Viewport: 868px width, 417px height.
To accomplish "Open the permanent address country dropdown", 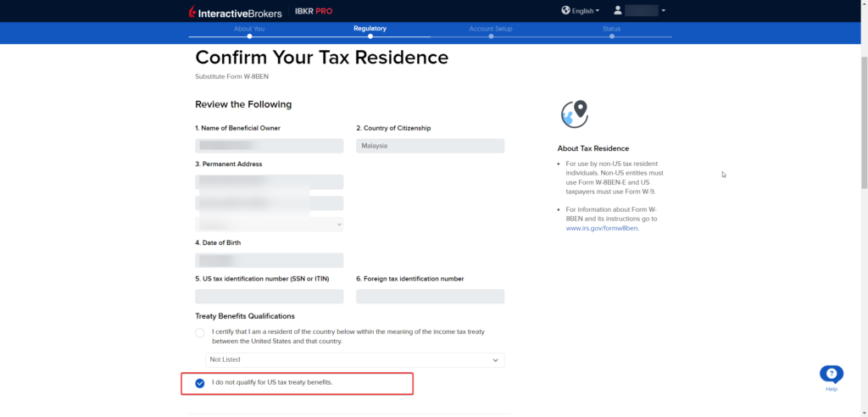I will coord(269,225).
